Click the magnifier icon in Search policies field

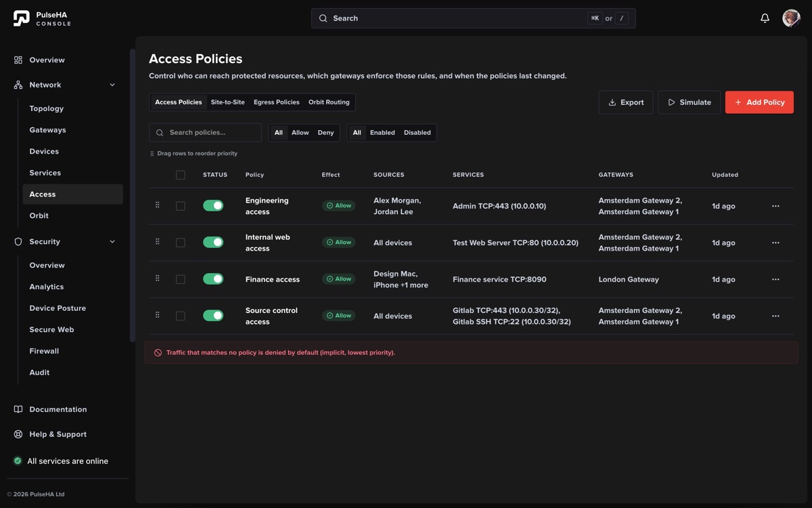click(x=160, y=133)
